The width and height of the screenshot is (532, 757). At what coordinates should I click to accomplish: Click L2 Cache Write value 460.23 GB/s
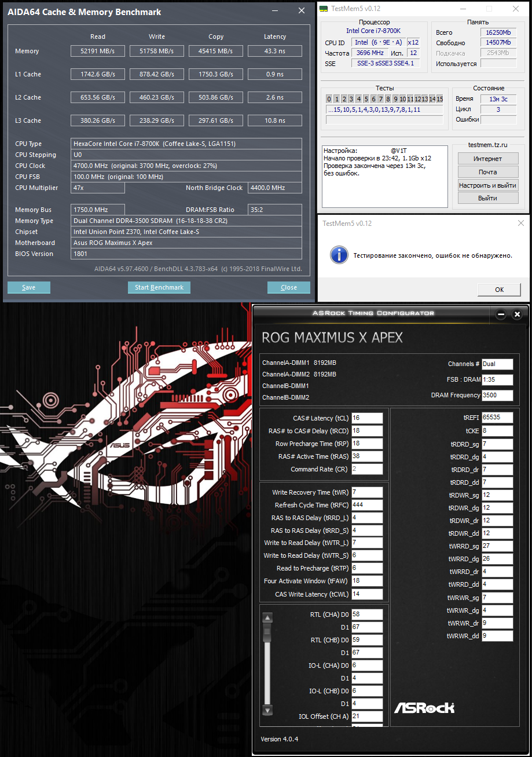point(157,97)
